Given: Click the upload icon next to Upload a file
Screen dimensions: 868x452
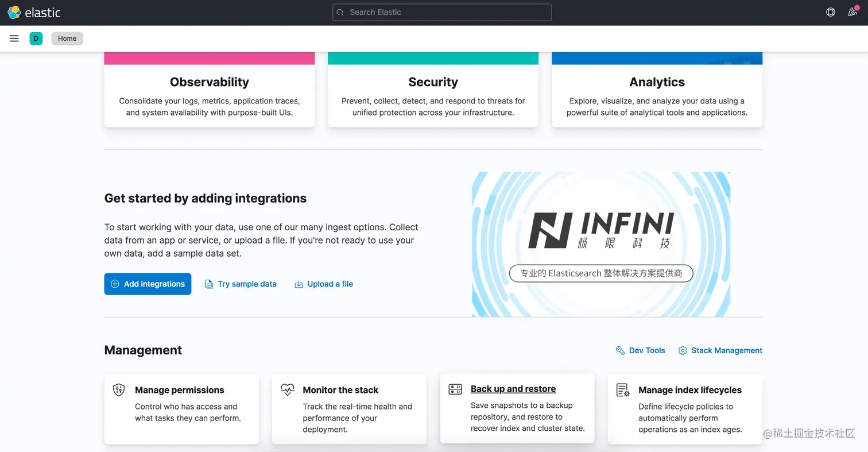Looking at the screenshot, I should [x=299, y=284].
